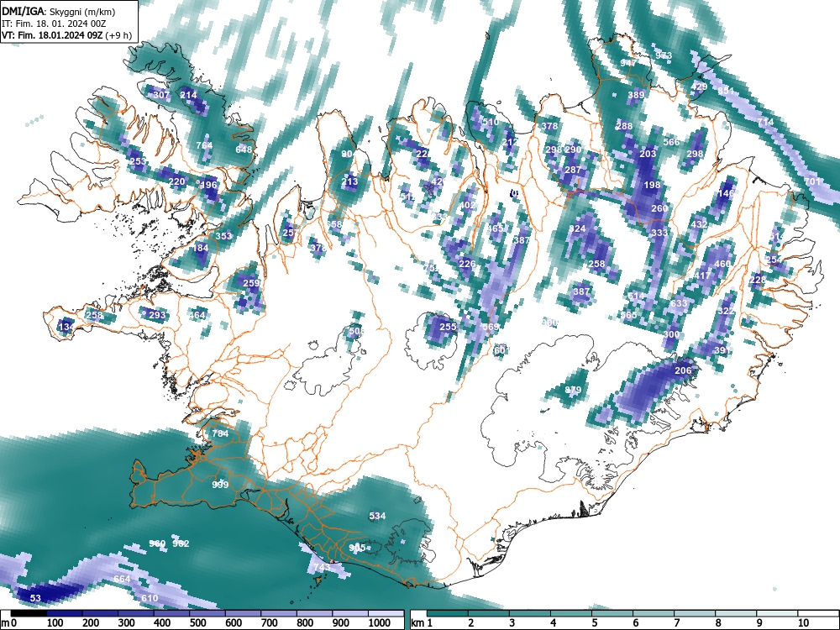Click the visibility value "391" on the map
840x630 pixels.
tap(722, 350)
